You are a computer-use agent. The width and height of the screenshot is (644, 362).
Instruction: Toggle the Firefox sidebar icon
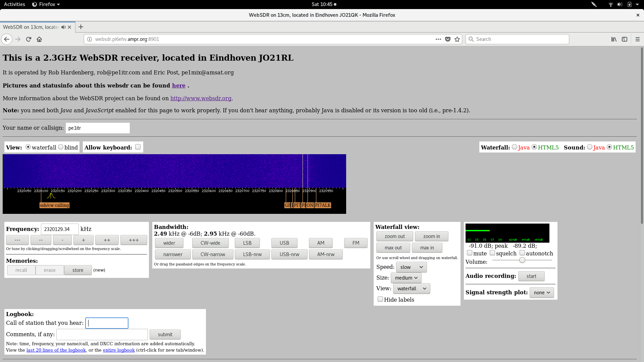click(625, 39)
